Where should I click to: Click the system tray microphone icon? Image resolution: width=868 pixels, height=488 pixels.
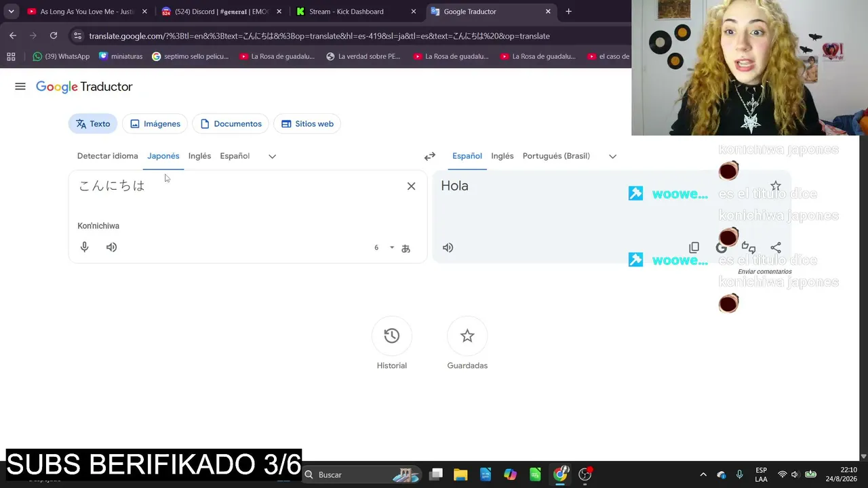click(x=739, y=474)
